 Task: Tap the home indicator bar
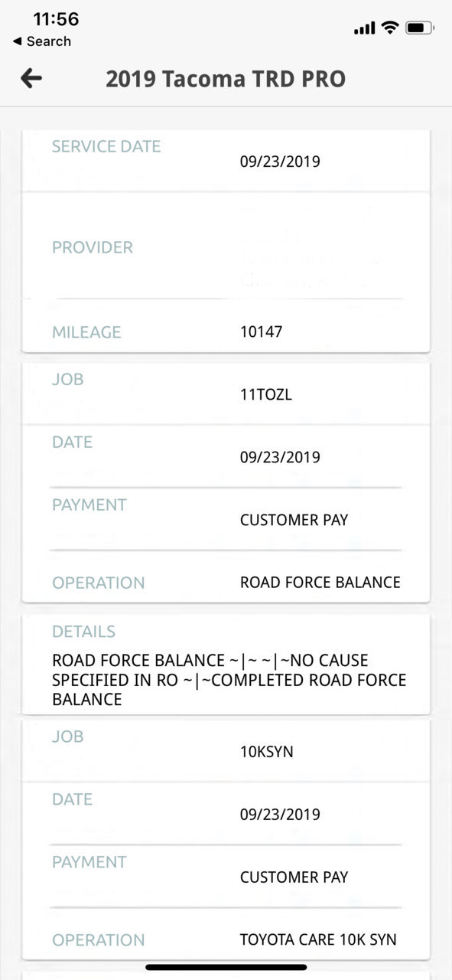pyautogui.click(x=226, y=967)
